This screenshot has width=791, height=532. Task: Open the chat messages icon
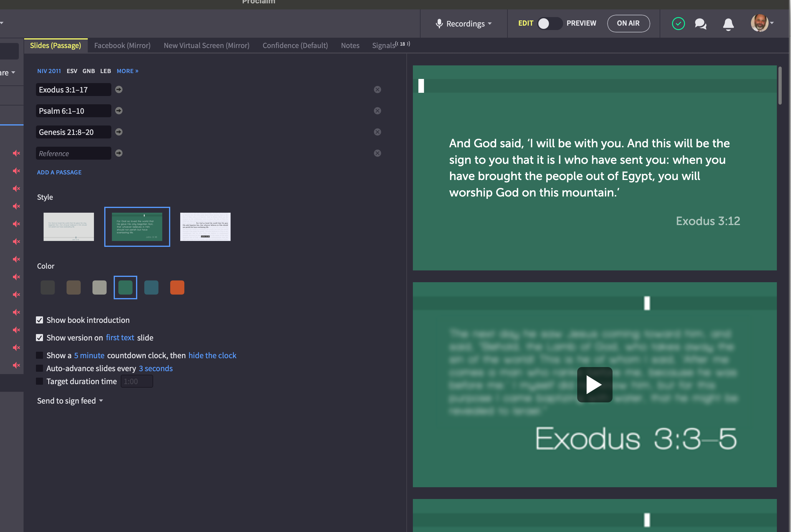pyautogui.click(x=700, y=24)
